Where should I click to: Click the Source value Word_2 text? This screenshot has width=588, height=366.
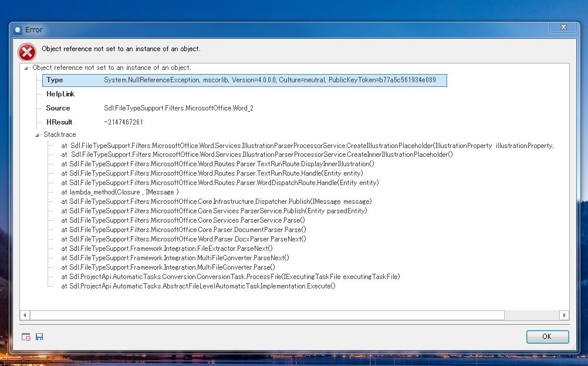[178, 108]
